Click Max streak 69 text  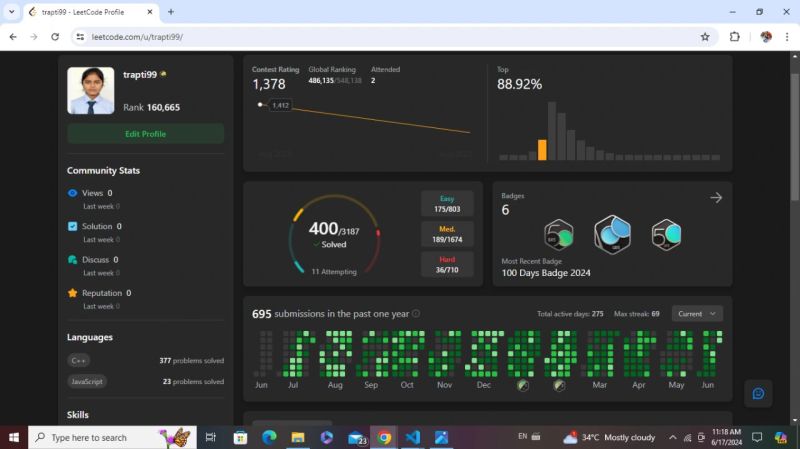point(636,314)
